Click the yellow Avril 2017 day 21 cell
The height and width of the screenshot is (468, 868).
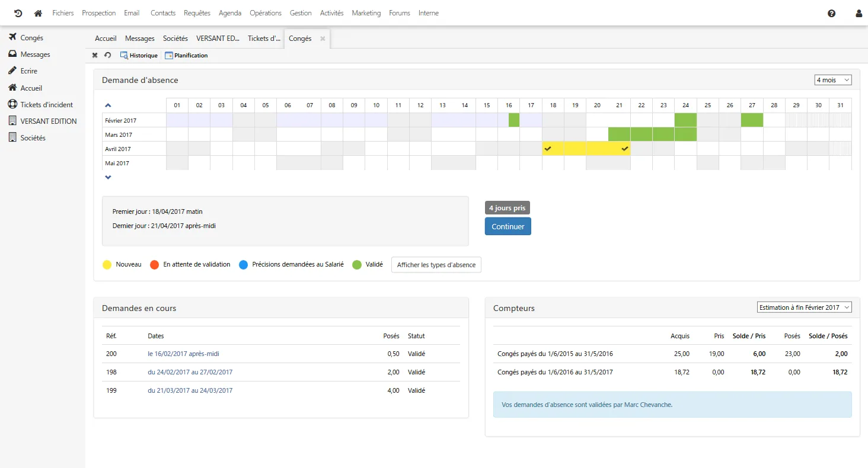[x=619, y=149]
